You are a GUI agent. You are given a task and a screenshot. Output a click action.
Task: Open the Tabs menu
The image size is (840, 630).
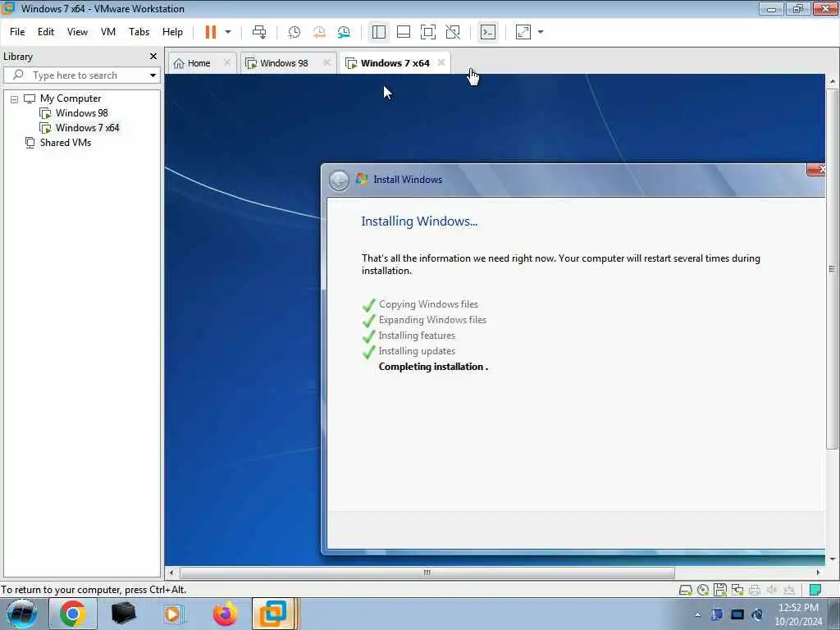[x=139, y=32]
